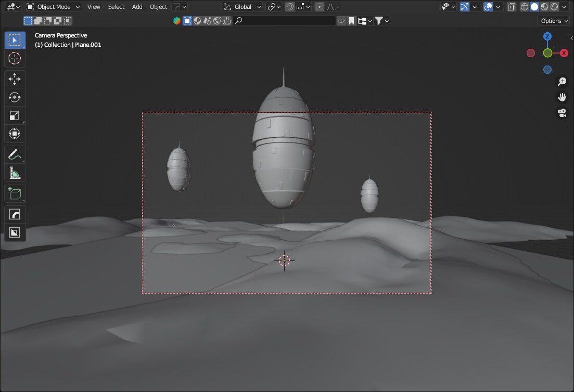Set selection mode to new selection
The width and height of the screenshot is (574, 392).
click(x=28, y=21)
